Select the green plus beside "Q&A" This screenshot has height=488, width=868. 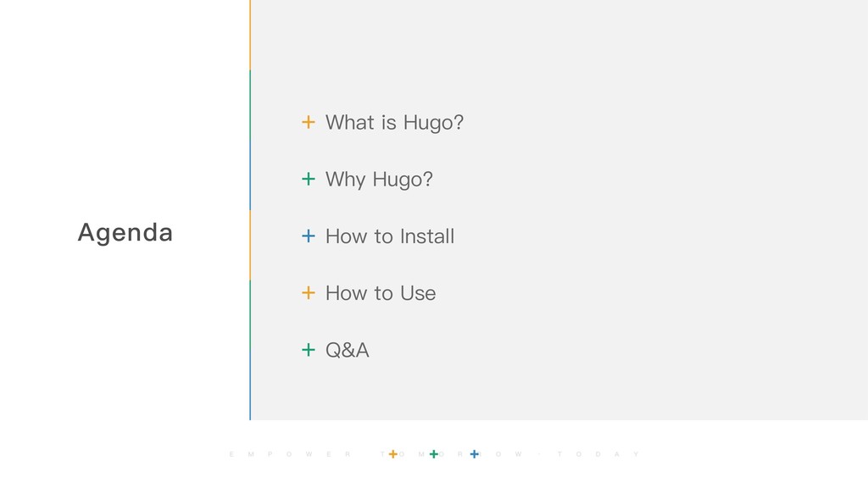coord(309,350)
